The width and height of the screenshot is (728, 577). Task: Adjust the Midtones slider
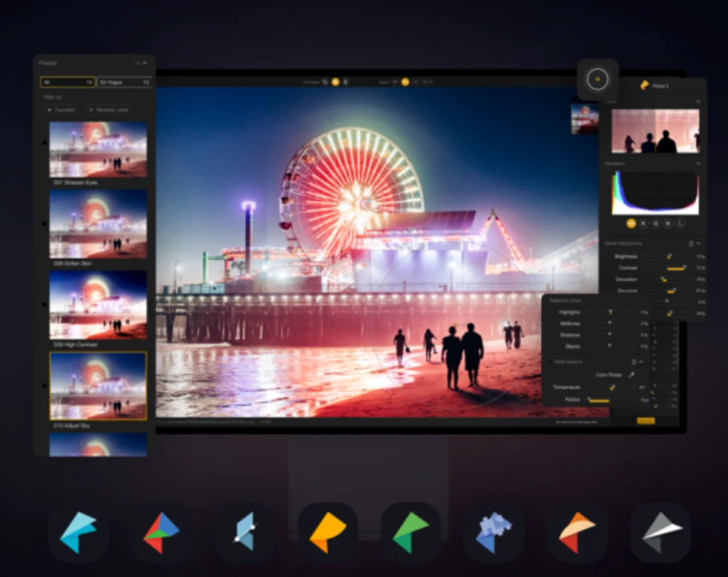(x=609, y=324)
